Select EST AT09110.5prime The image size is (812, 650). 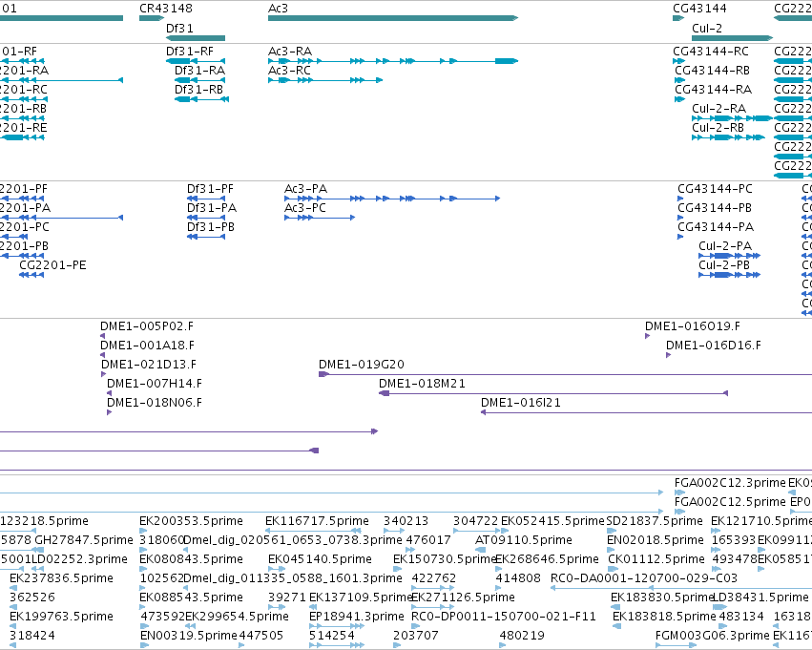pos(480,550)
